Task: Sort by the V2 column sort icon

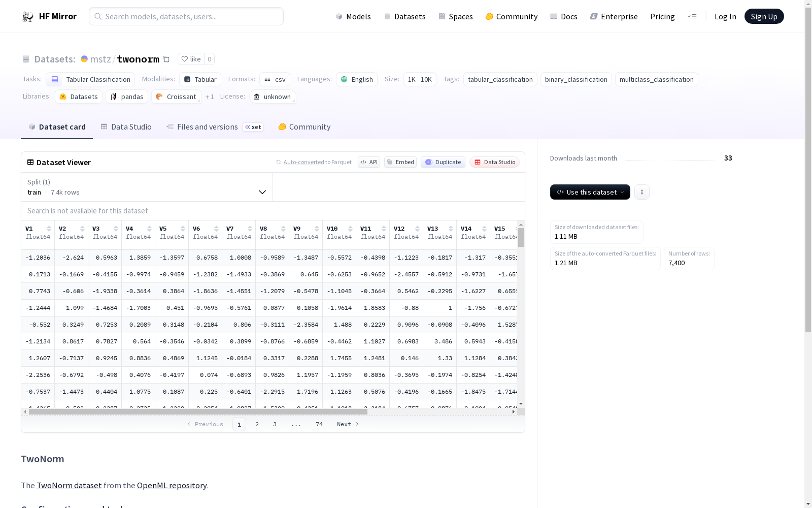Action: click(82, 229)
